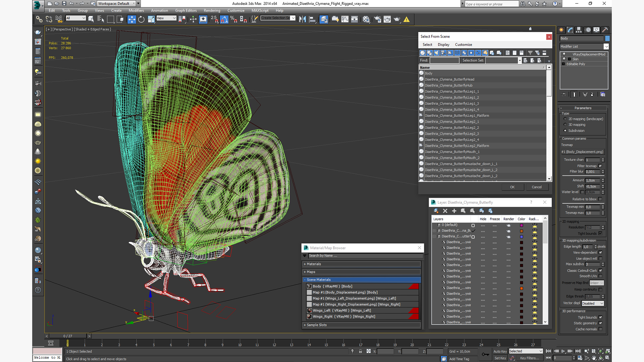Viewport: 644px width, 362px height.
Task: Switch to Hierarchy command panel tab
Action: point(579,30)
